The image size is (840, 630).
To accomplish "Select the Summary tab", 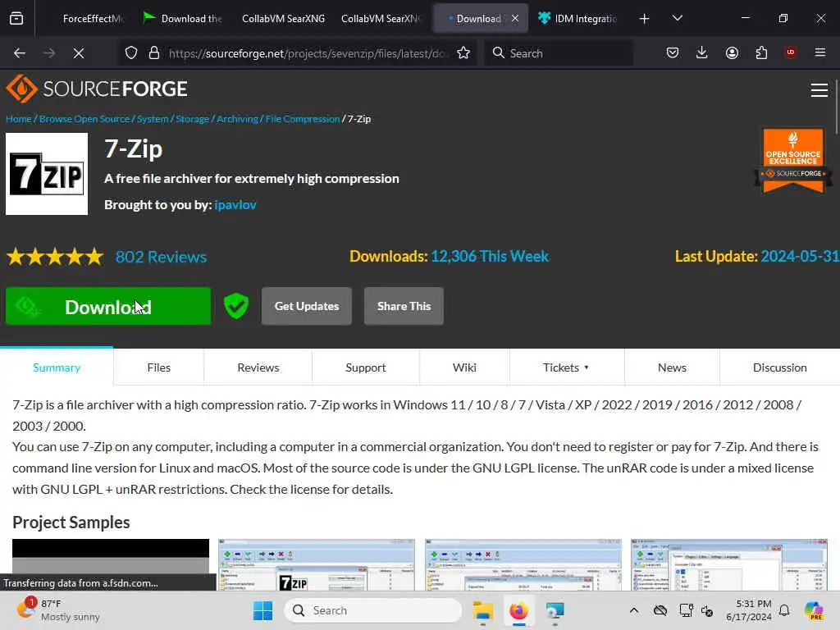I will pyautogui.click(x=57, y=367).
